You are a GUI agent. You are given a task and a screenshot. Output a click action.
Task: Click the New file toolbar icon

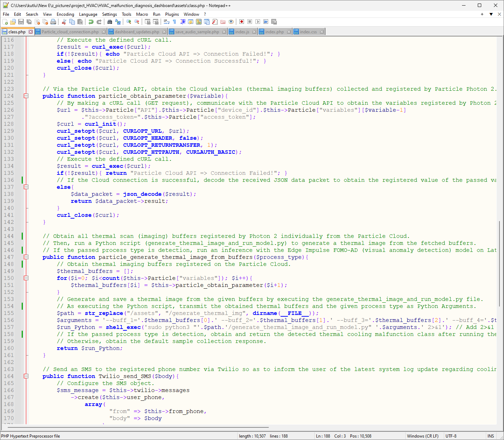(x=5, y=22)
